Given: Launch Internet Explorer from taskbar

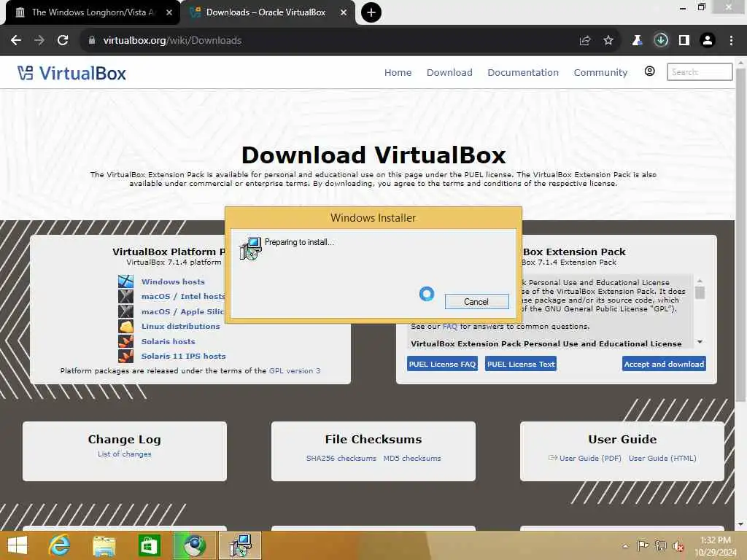Looking at the screenshot, I should pos(59,545).
